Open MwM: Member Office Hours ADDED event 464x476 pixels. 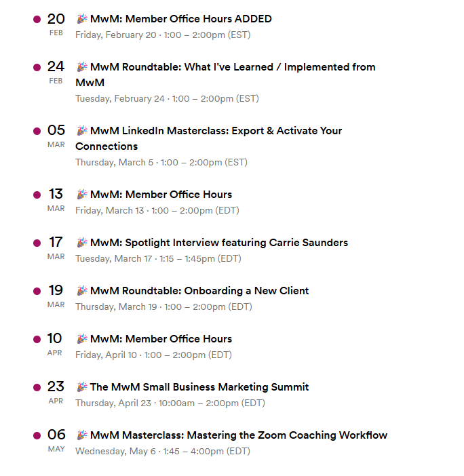coord(180,19)
